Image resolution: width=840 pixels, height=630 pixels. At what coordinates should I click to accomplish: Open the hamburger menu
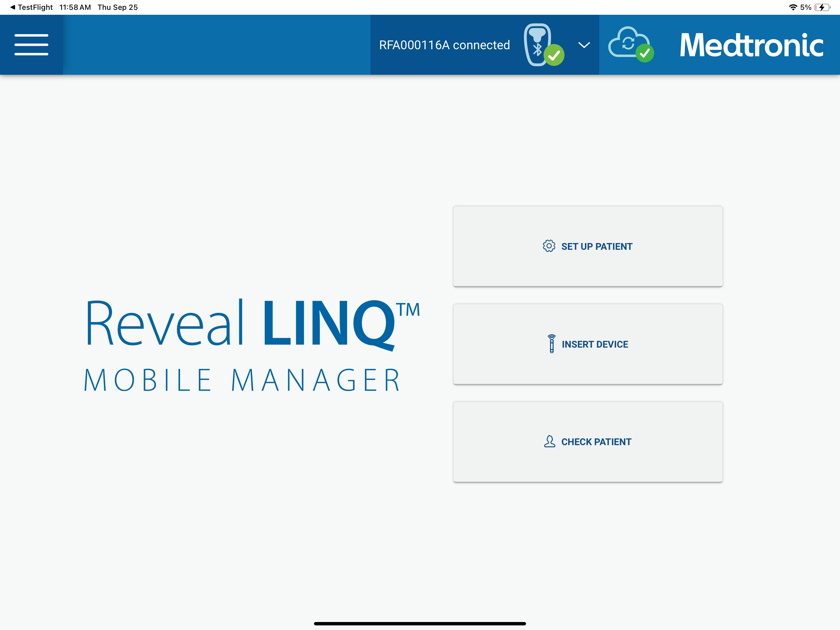click(32, 45)
